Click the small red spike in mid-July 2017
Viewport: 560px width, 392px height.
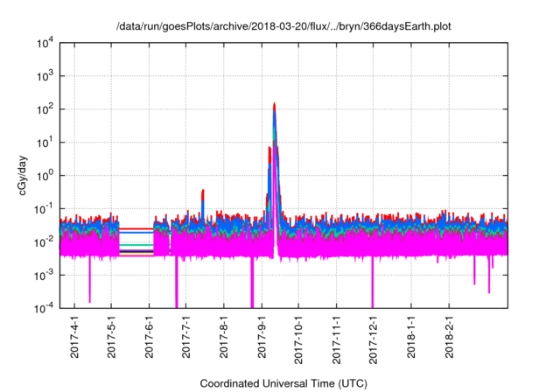203,192
